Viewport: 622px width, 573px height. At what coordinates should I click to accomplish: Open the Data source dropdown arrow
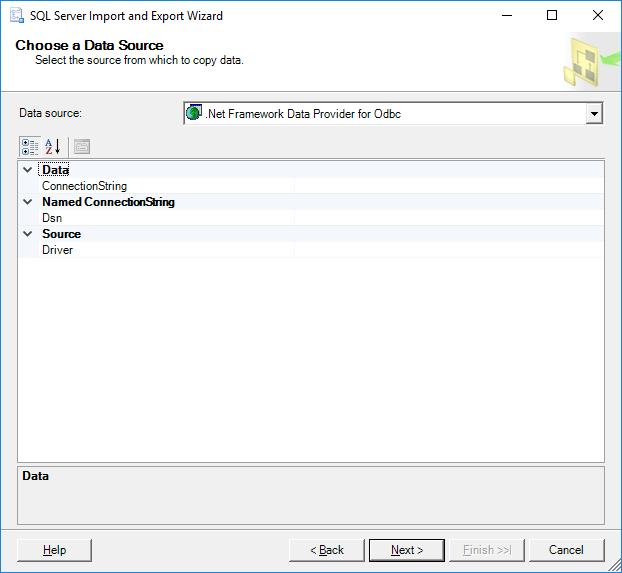point(594,114)
